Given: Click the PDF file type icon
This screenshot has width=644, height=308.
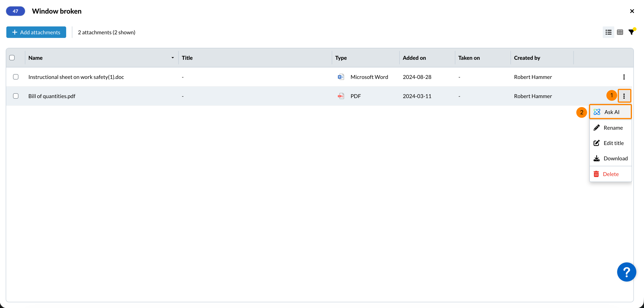Looking at the screenshot, I should click(x=341, y=96).
